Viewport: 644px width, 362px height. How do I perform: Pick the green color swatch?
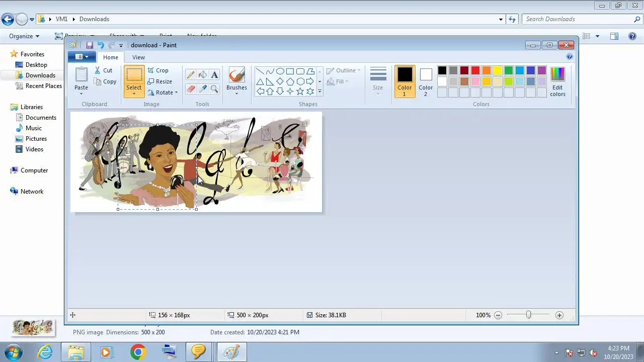[x=509, y=70]
